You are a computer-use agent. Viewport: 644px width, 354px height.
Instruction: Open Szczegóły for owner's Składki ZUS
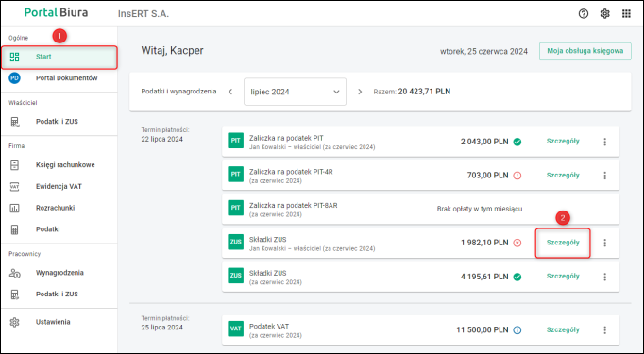pyautogui.click(x=563, y=243)
